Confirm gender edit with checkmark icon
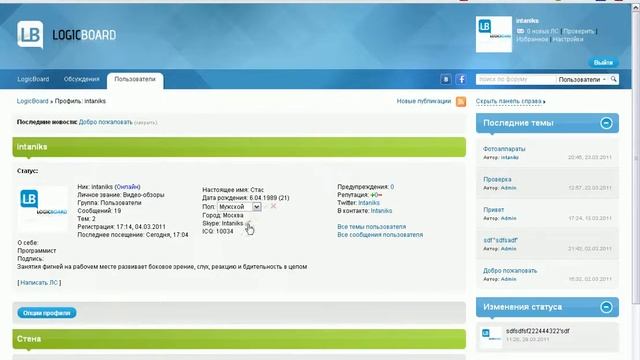 coord(266,206)
